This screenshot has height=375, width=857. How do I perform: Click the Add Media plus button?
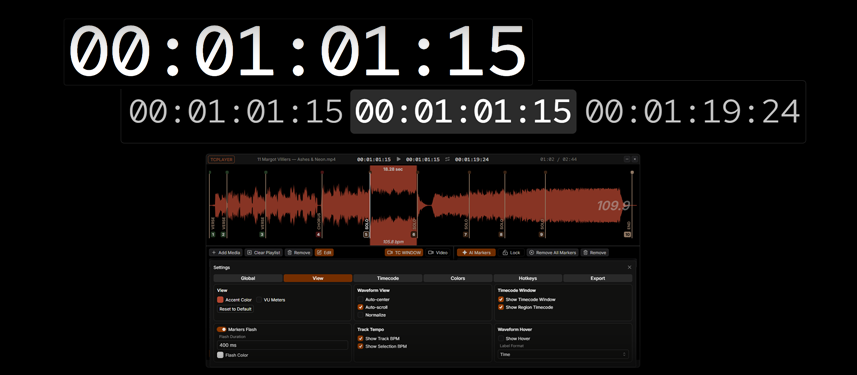pyautogui.click(x=226, y=253)
